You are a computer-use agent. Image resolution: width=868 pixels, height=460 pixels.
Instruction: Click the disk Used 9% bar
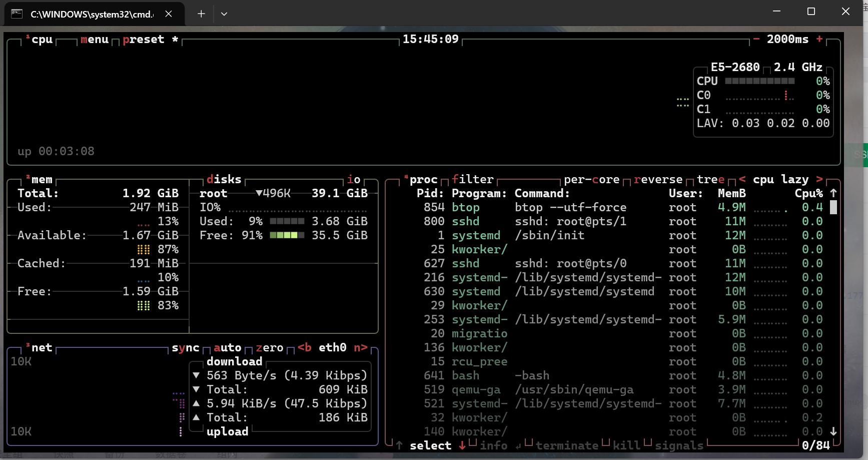tap(287, 221)
